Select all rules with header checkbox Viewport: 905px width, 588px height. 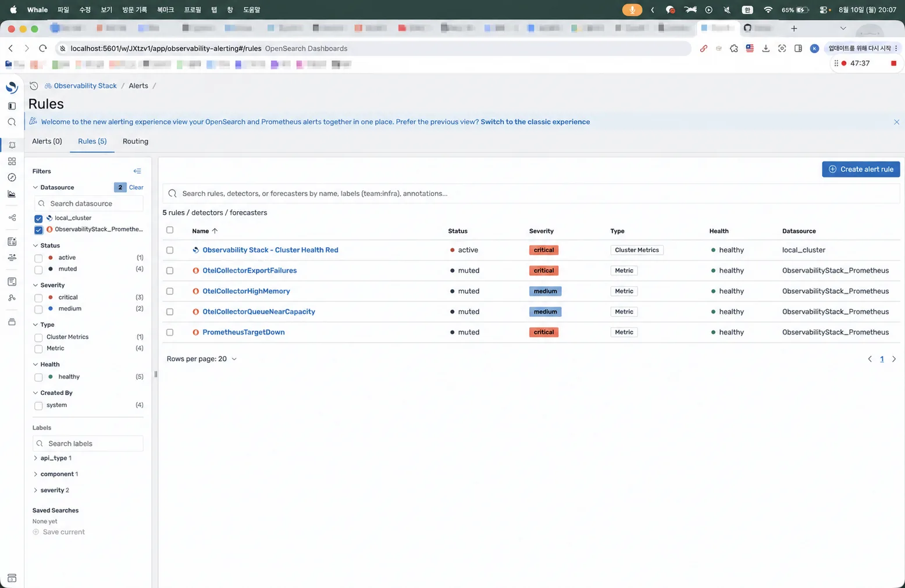tap(170, 230)
